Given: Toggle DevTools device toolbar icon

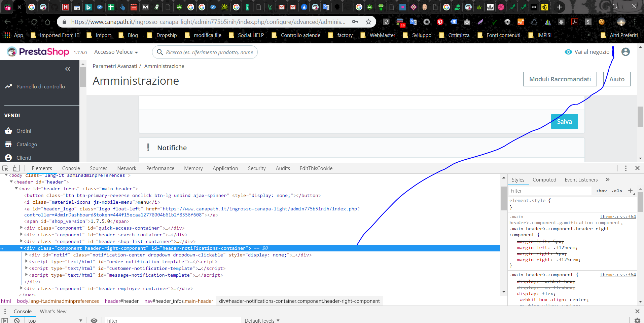Looking at the screenshot, I should pyautogui.click(x=16, y=168).
